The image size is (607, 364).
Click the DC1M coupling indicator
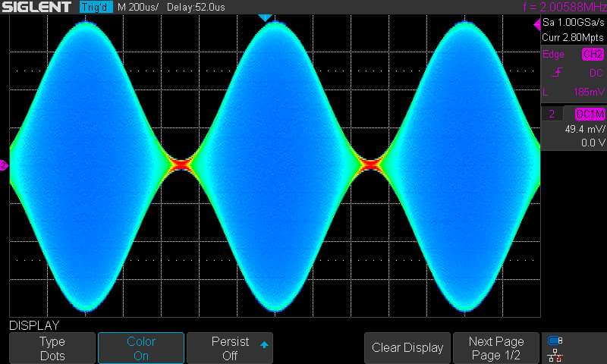coord(590,114)
